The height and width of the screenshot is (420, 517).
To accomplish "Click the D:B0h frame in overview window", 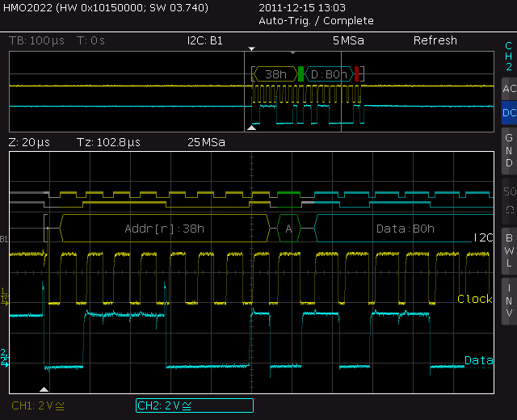I will click(329, 74).
